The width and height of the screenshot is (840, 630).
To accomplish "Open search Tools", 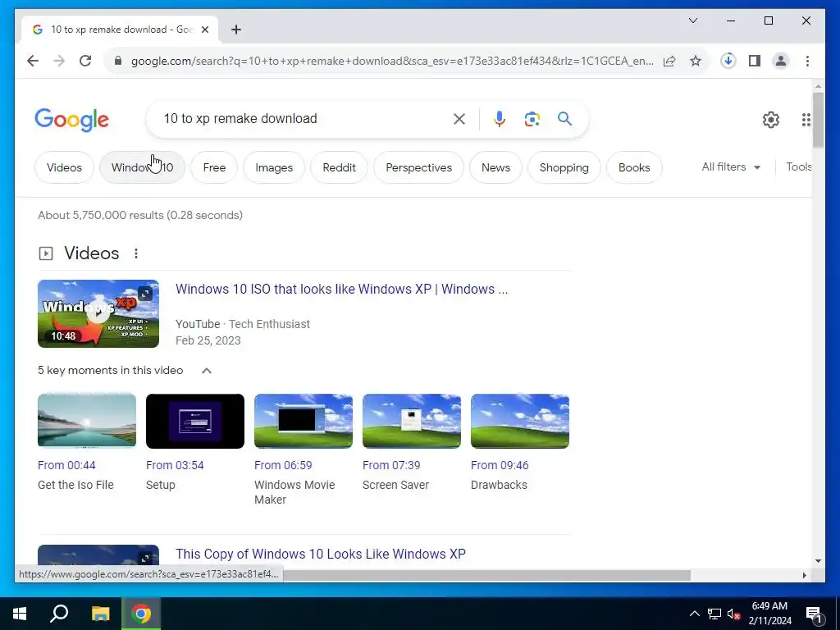I will [x=798, y=167].
